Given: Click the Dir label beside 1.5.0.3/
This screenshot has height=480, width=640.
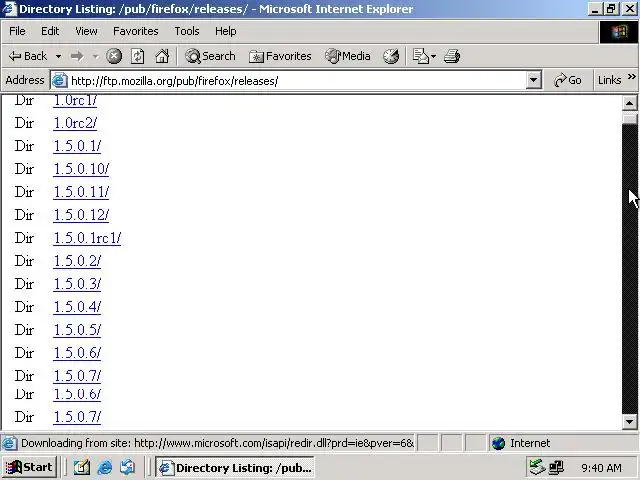Looking at the screenshot, I should click(24, 284).
